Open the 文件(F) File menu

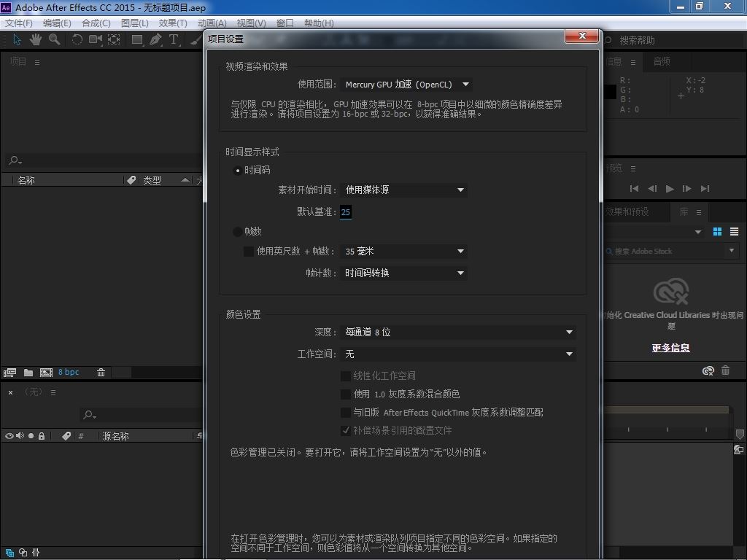18,23
